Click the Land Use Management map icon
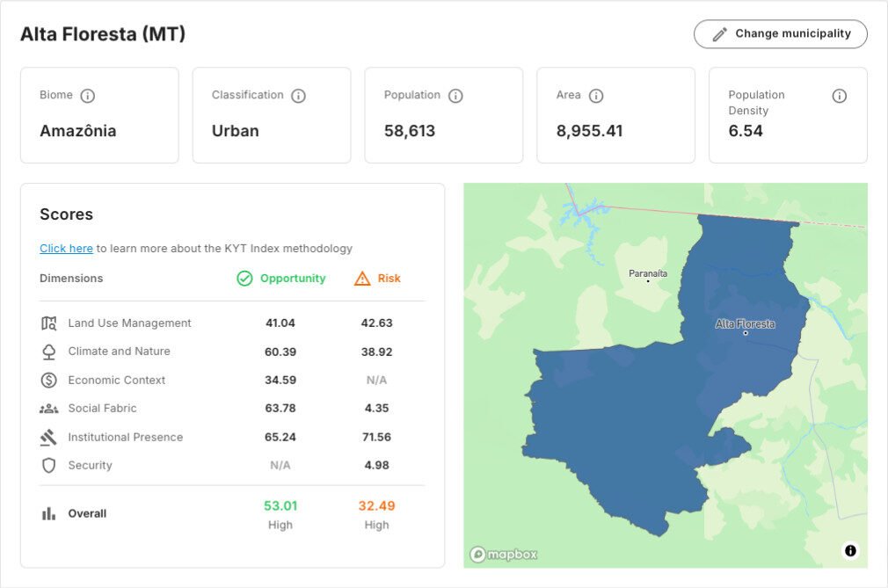The width and height of the screenshot is (888, 588). point(49,323)
